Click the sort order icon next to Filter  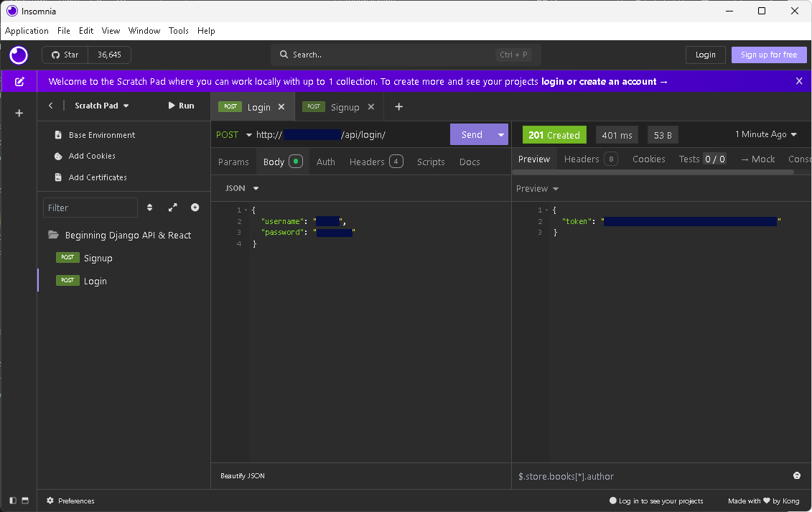[149, 207]
